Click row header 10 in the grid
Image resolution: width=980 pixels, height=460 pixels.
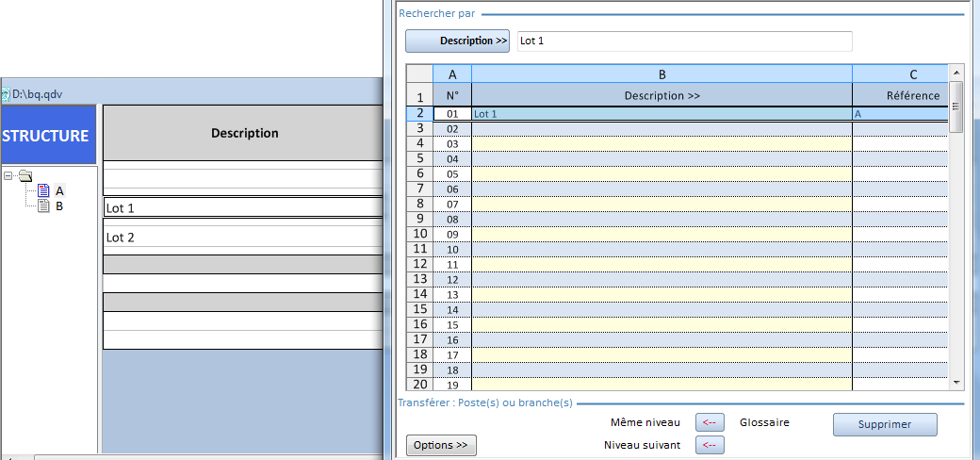click(x=419, y=234)
